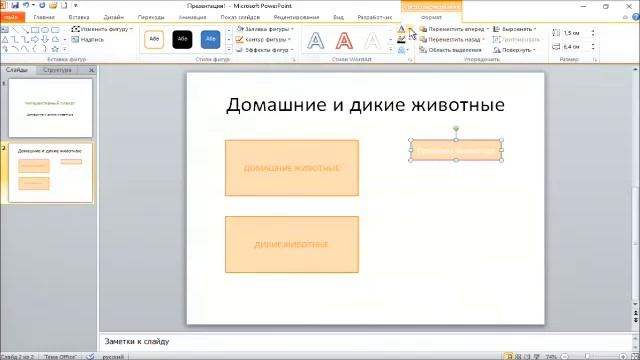This screenshot has width=640, height=360.
Task: Select the Down Arrow shape in gallery
Action: pos(45,40)
